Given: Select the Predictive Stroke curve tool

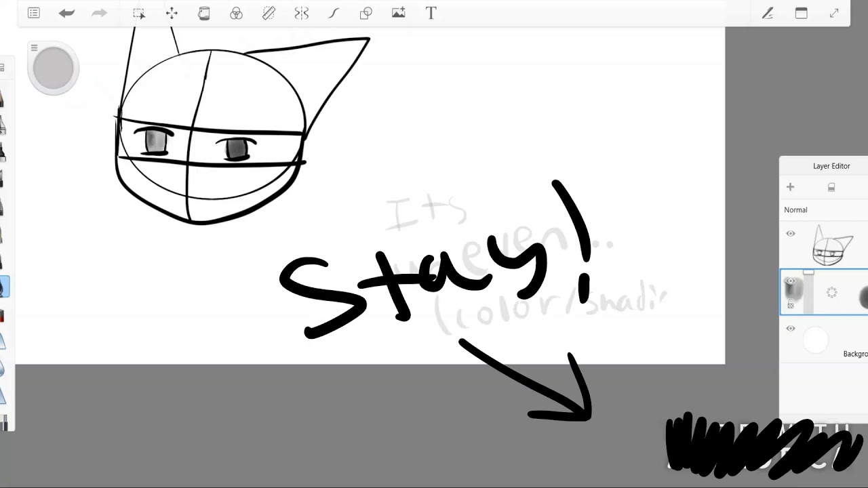Looking at the screenshot, I should pyautogui.click(x=334, y=13).
